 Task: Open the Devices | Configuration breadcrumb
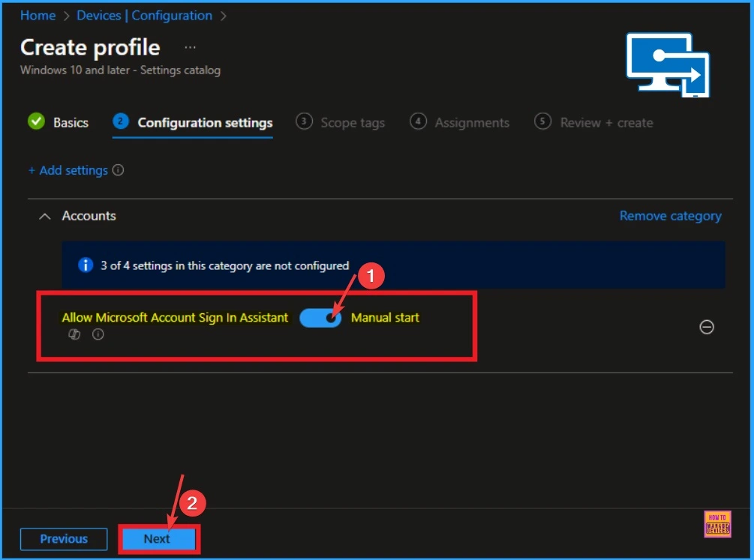(144, 16)
